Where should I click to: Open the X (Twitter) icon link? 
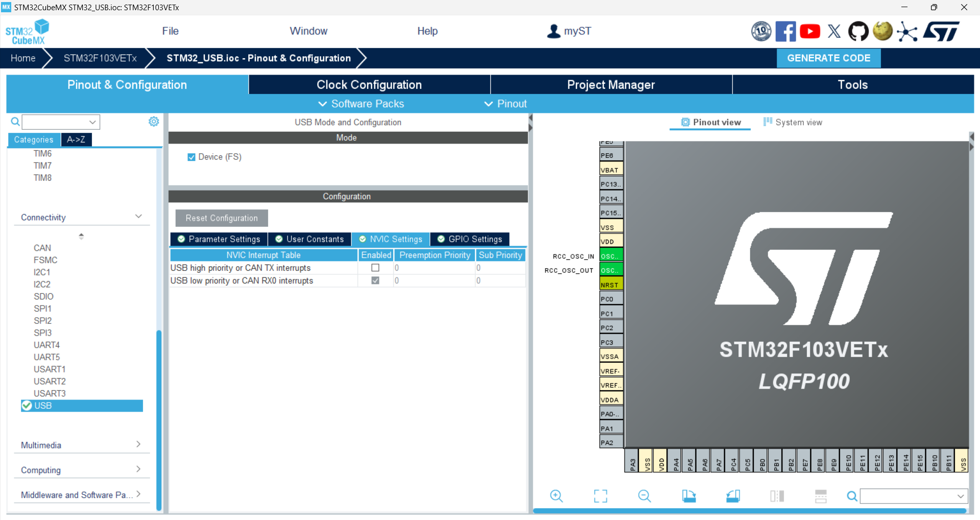click(x=834, y=31)
